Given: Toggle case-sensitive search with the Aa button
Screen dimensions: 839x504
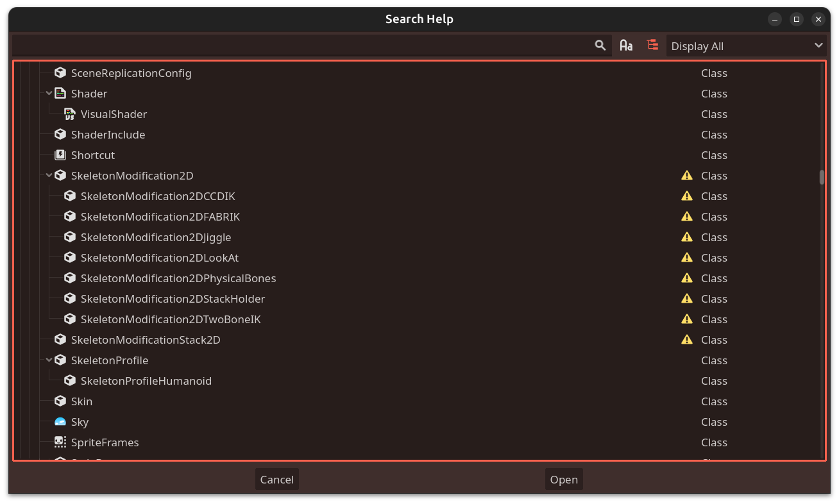Looking at the screenshot, I should click(x=626, y=45).
